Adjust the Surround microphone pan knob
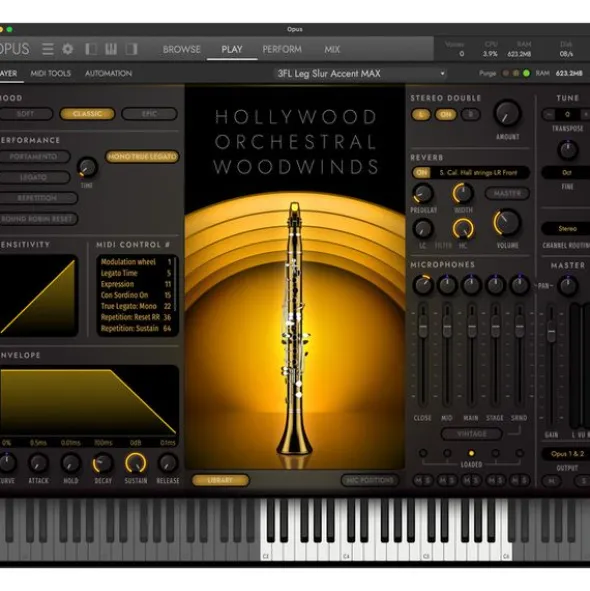 520,285
